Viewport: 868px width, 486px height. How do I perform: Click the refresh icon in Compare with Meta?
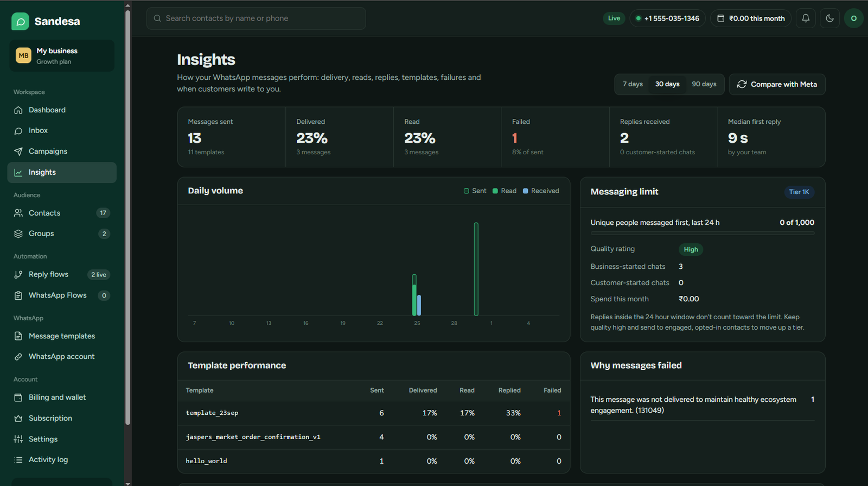(742, 85)
